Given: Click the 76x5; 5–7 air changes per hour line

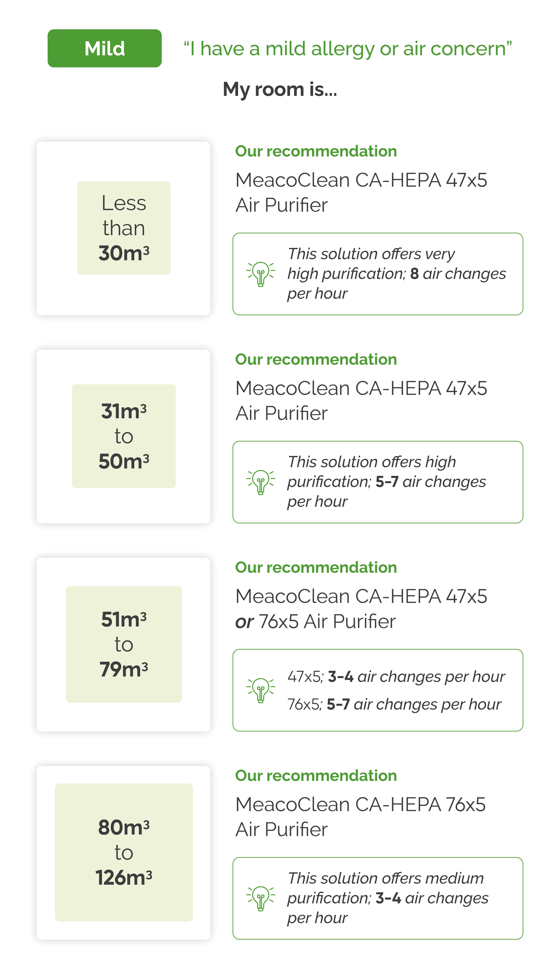Looking at the screenshot, I should pos(394,704).
